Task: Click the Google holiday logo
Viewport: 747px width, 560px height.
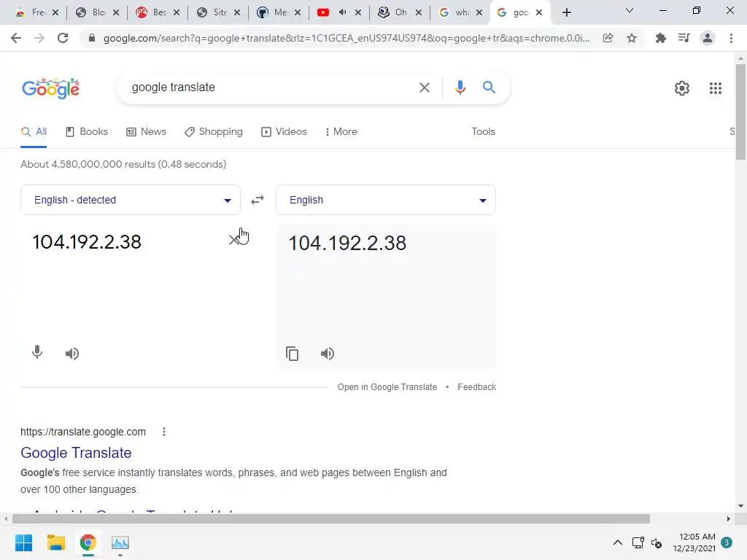Action: pos(51,88)
